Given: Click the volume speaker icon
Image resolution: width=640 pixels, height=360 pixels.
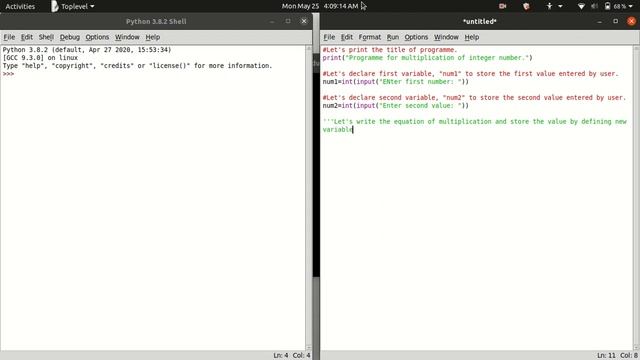Looking at the screenshot, I should [594, 6].
